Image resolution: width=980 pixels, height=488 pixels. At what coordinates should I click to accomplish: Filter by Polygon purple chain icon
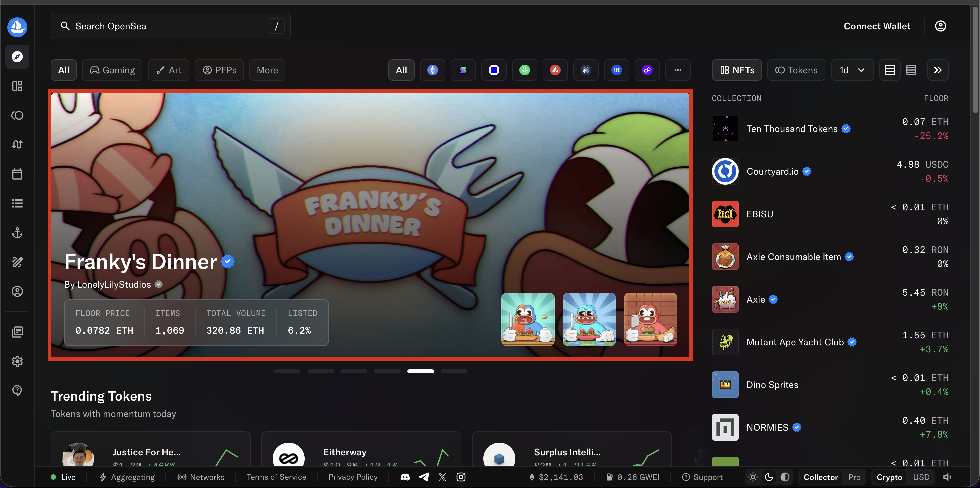click(x=647, y=70)
